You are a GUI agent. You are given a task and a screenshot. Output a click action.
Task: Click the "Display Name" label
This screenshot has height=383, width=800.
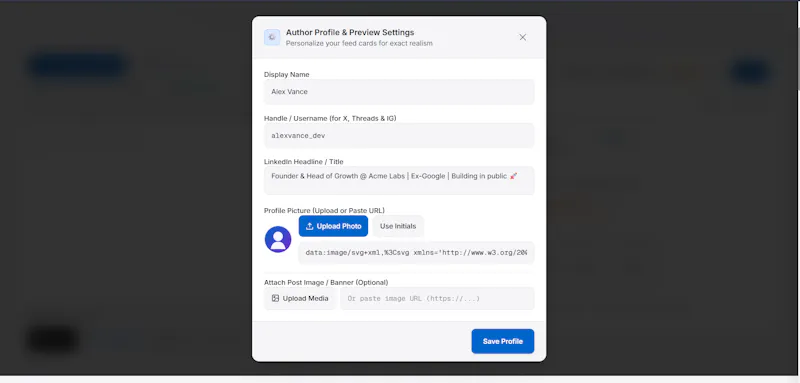(x=287, y=74)
